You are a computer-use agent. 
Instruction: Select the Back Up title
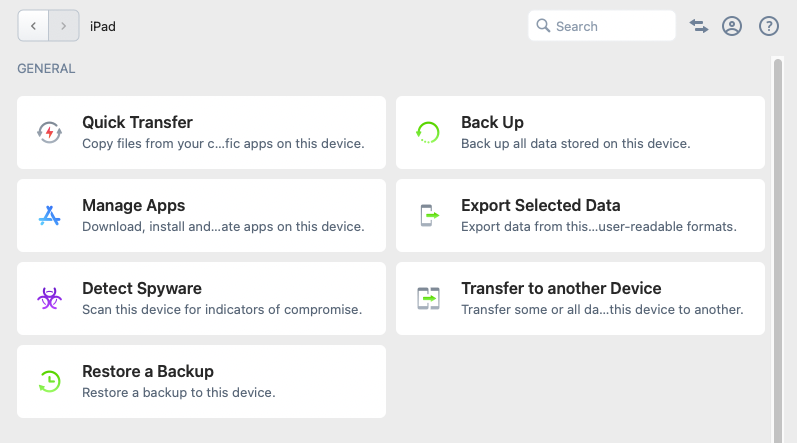(x=492, y=122)
